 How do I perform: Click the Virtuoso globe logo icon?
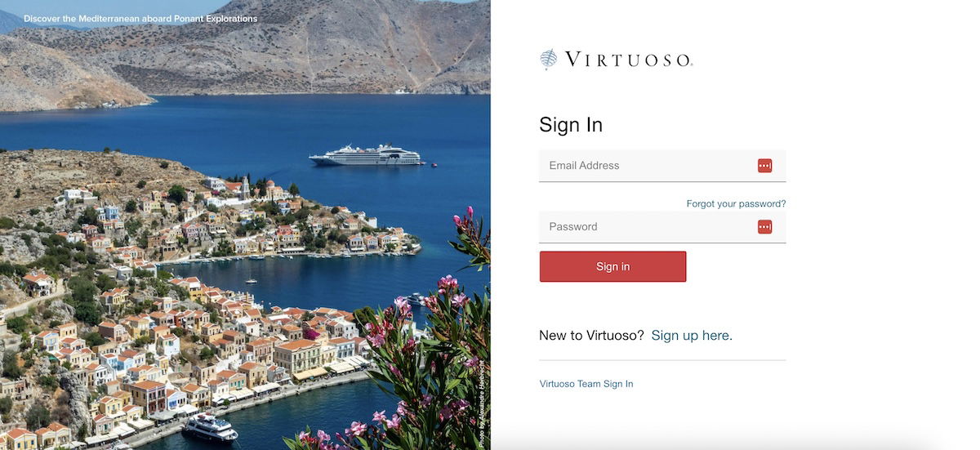(x=549, y=60)
